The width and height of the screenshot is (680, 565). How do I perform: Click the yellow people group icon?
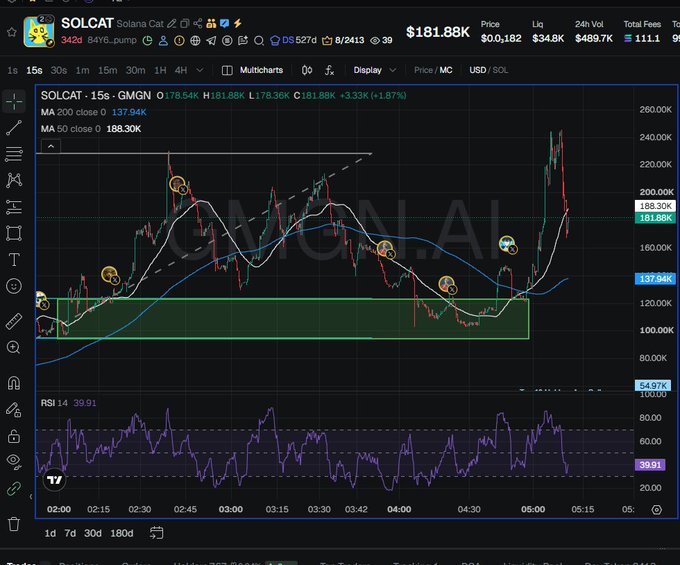tap(211, 23)
